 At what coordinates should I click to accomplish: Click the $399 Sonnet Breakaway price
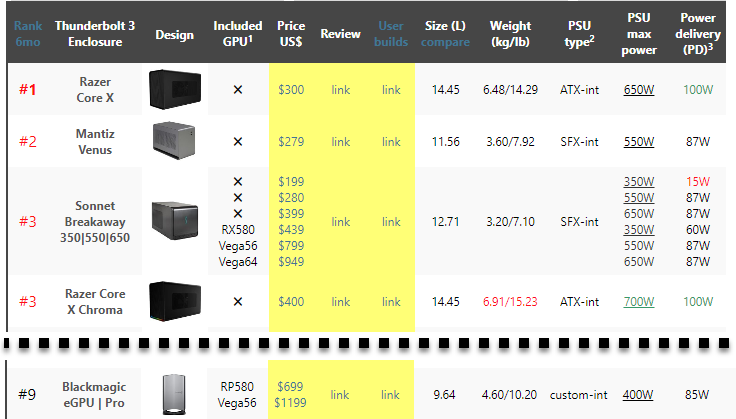pos(291,213)
